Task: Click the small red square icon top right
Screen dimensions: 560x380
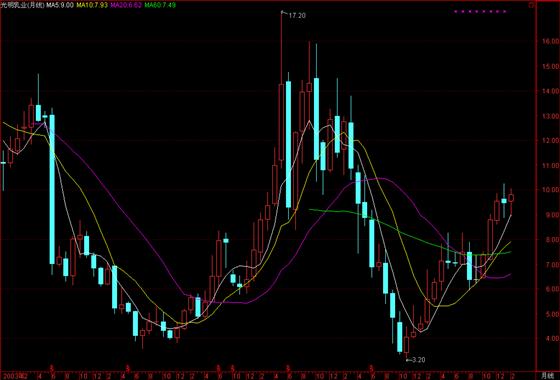Action: 531,5
